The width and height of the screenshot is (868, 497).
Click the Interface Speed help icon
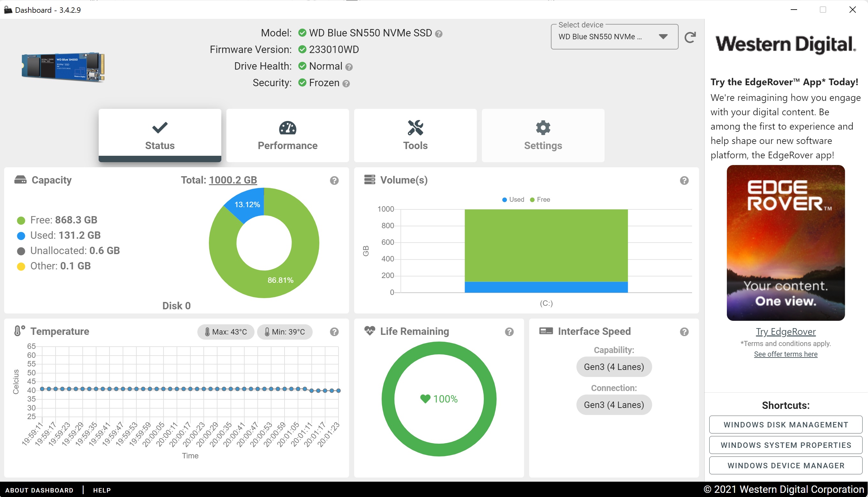pos(684,332)
